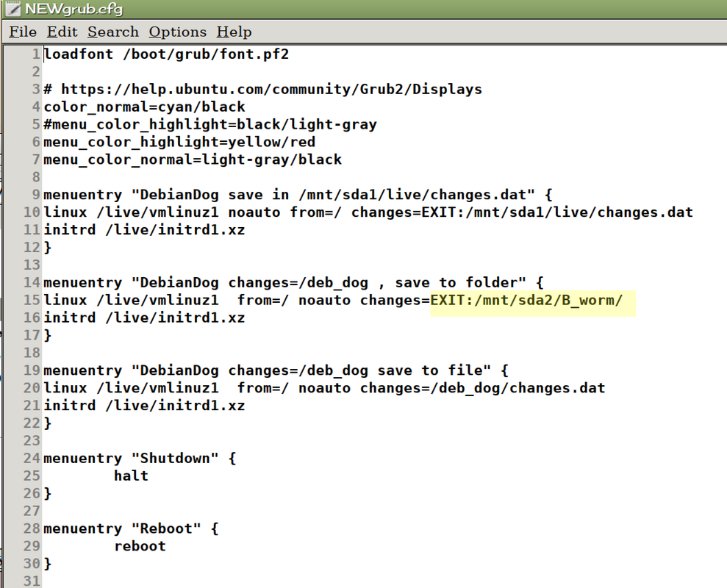This screenshot has width=727, height=588.
Task: Click the commented #menu_color_highlight=black/light-gray line
Action: pos(210,124)
